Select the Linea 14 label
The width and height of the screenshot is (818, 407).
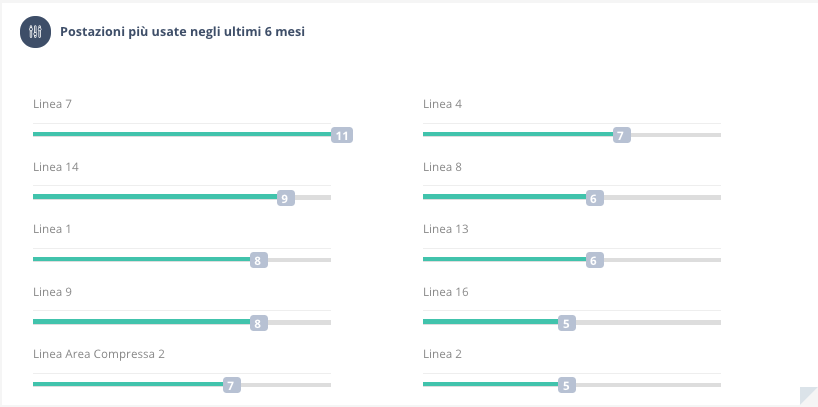56,167
